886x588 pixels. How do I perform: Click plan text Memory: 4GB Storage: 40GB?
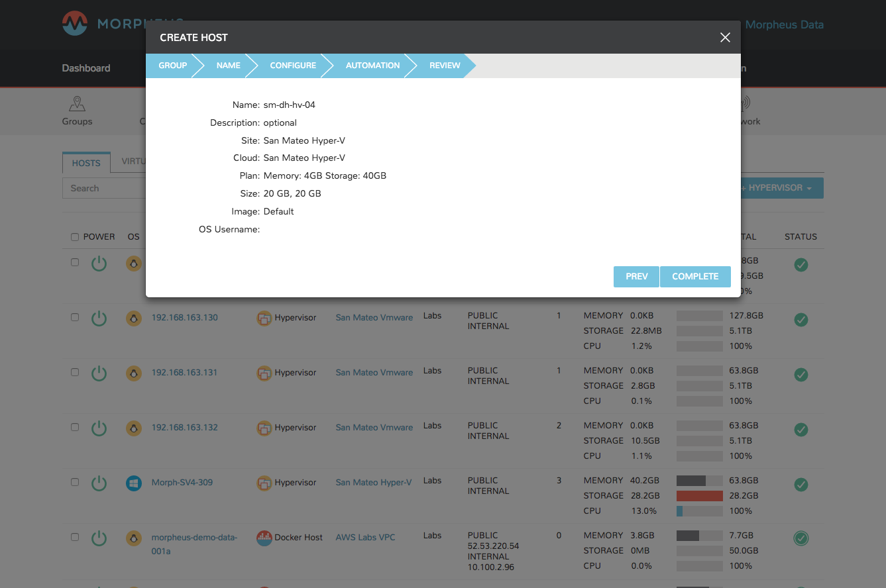coord(325,176)
